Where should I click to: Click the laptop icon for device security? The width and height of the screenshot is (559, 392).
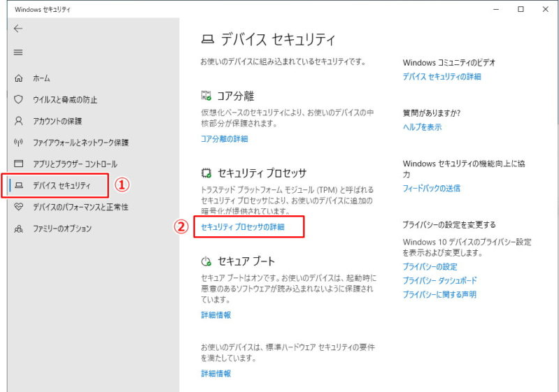[19, 185]
